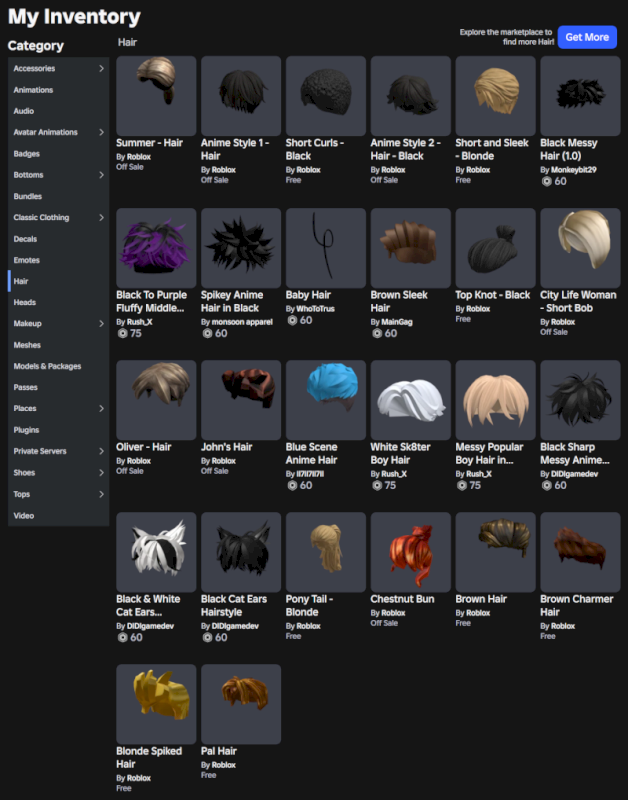Open the Brown Charmer Hair title link
The image size is (628, 800).
(576, 606)
